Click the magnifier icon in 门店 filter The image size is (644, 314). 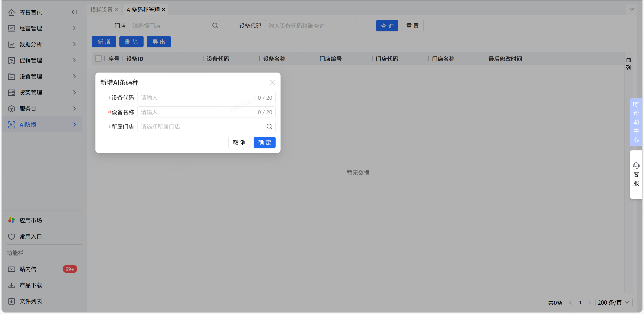click(x=215, y=26)
